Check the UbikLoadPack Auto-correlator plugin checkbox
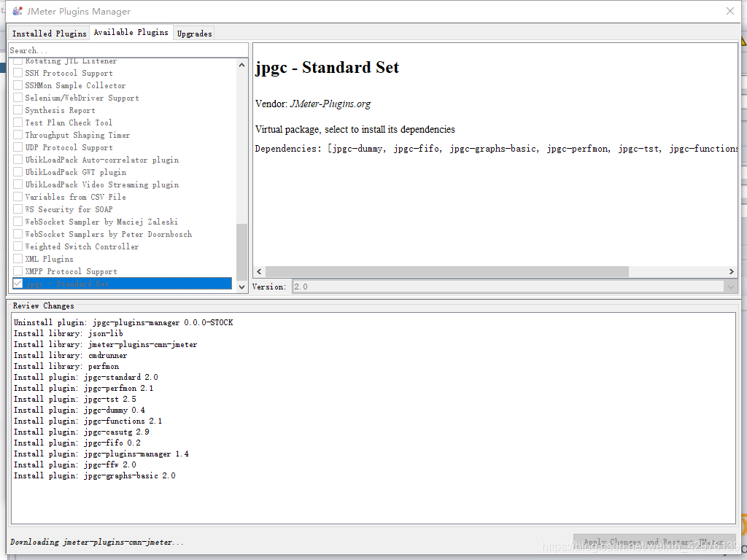Viewport: 747px width, 560px height. (x=18, y=160)
